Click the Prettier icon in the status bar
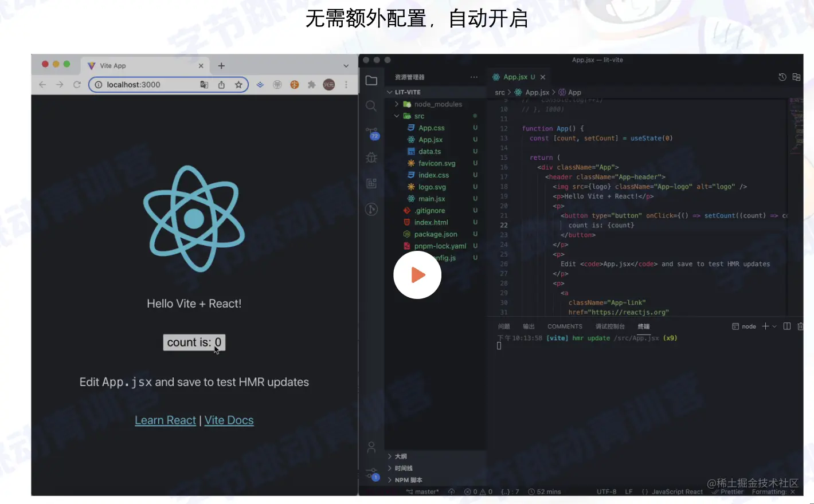The height and width of the screenshot is (504, 814). coord(727,491)
